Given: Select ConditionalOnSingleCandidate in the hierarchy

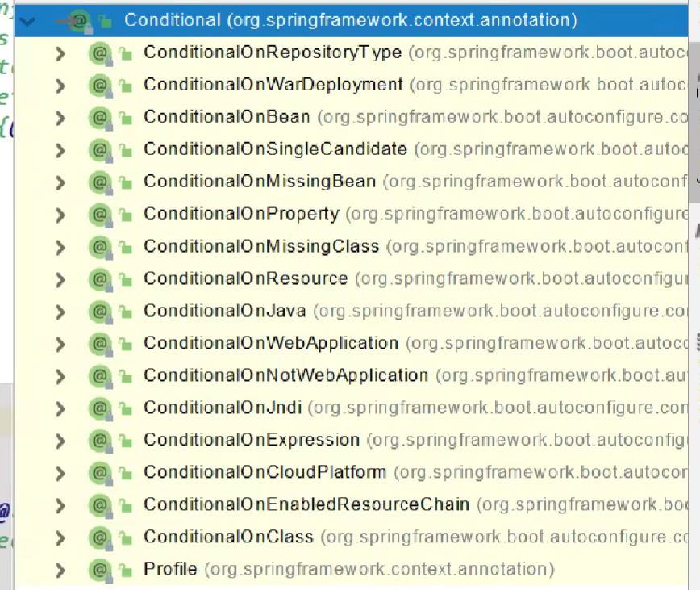Looking at the screenshot, I should click(275, 149).
